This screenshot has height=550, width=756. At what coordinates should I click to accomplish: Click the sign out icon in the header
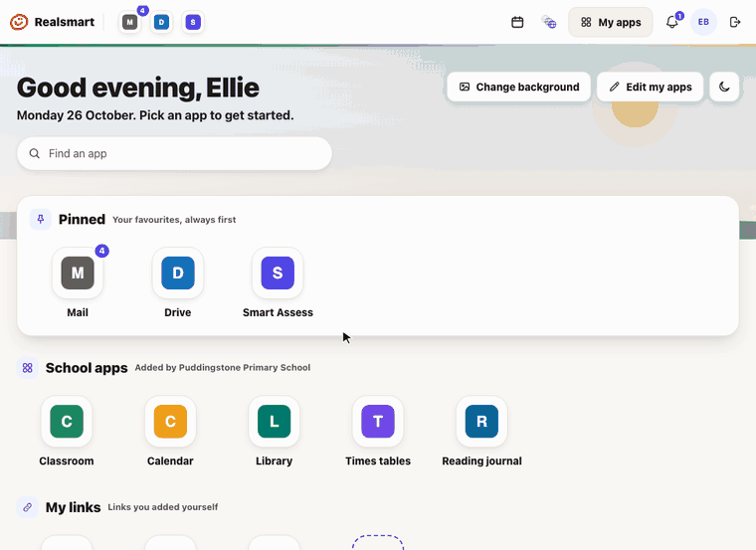point(735,22)
